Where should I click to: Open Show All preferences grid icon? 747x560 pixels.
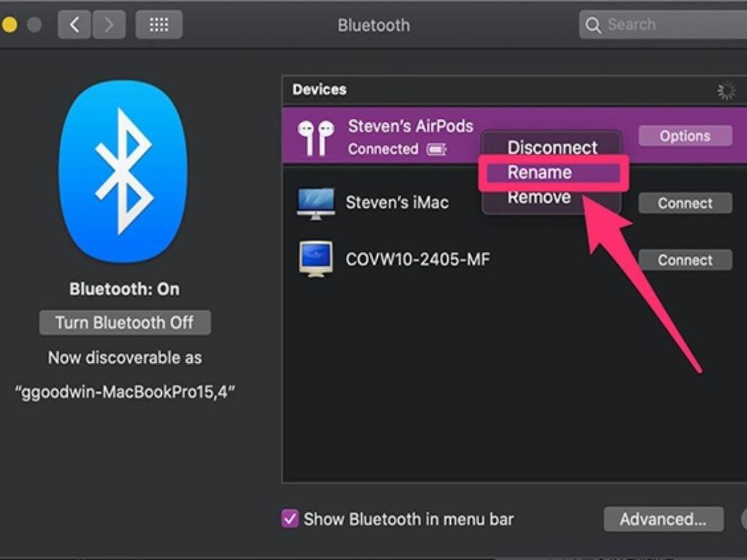(159, 24)
